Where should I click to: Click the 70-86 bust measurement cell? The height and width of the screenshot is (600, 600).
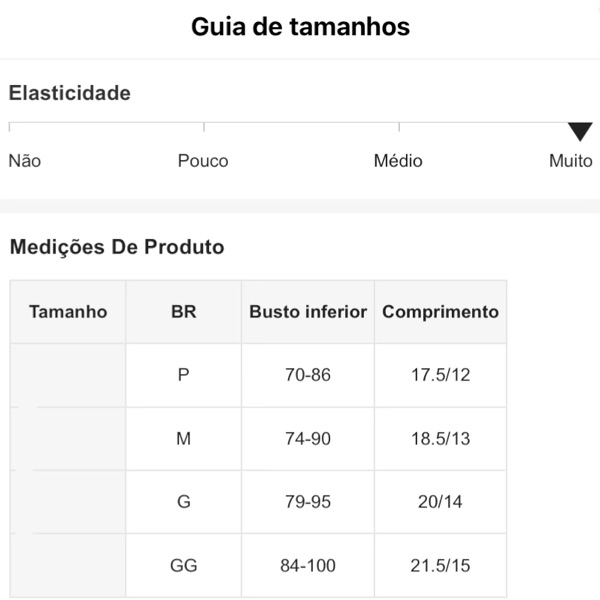308,375
